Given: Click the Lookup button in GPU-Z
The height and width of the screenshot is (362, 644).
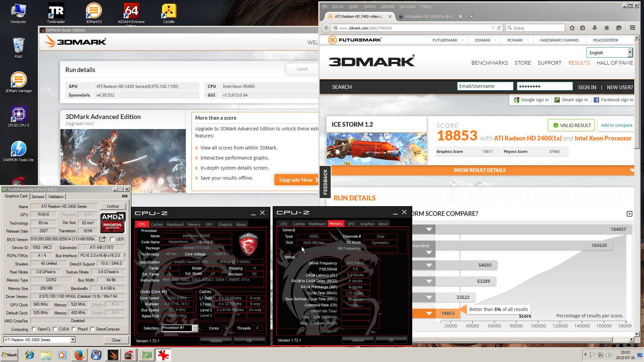Looking at the screenshot, I should 113,206.
